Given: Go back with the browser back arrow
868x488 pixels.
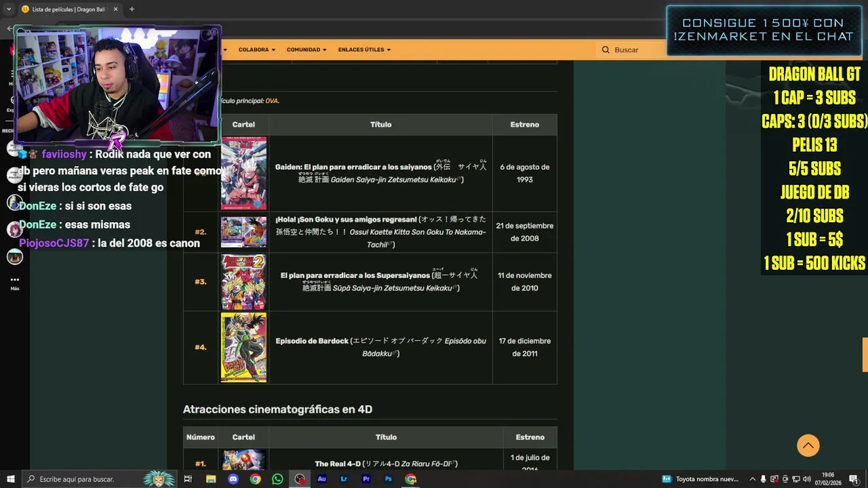Looking at the screenshot, I should coord(9,28).
